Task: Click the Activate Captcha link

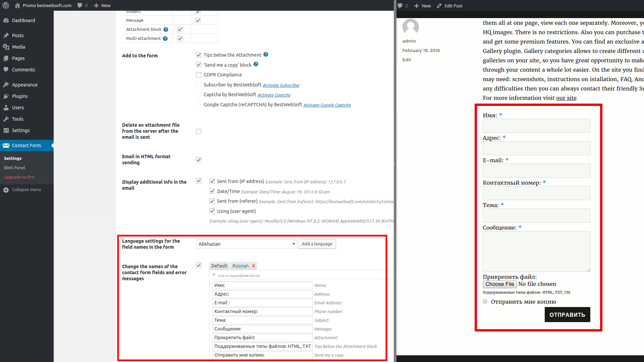Action: point(274,95)
